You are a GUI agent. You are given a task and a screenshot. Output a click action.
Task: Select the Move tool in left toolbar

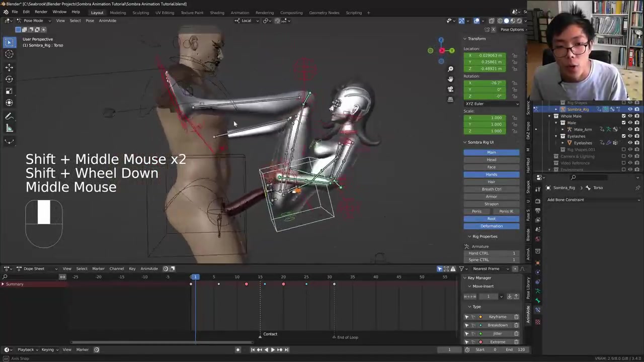tap(9, 67)
